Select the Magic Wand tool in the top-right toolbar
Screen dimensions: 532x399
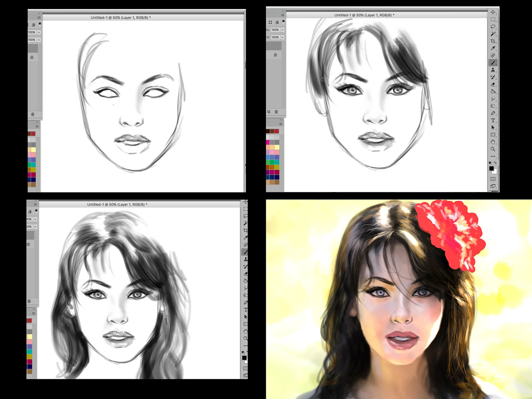[493, 34]
